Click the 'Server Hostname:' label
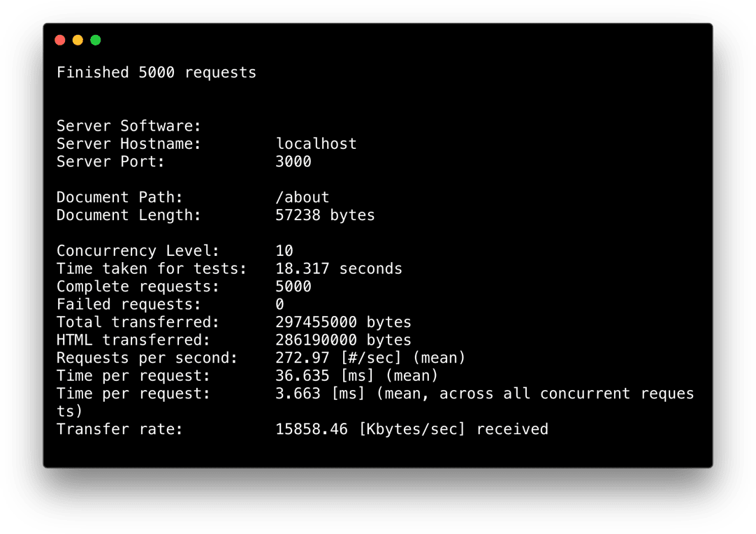 129,144
